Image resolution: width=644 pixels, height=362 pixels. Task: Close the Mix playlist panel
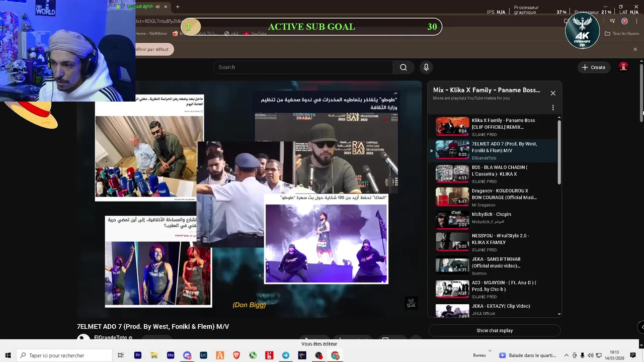point(553,93)
